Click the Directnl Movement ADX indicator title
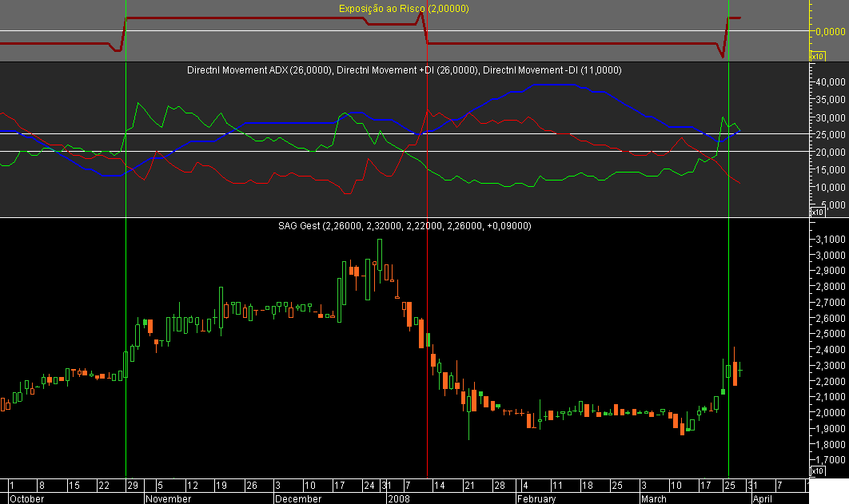 404,69
